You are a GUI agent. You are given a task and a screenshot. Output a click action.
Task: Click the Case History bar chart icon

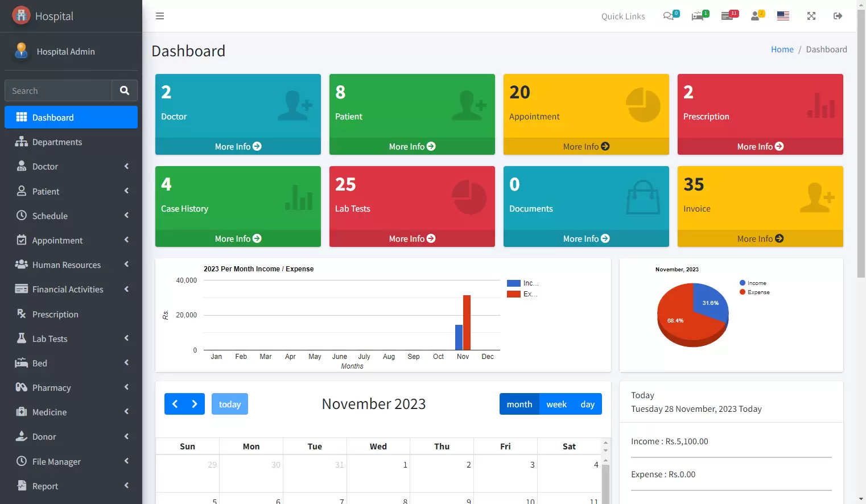click(299, 197)
